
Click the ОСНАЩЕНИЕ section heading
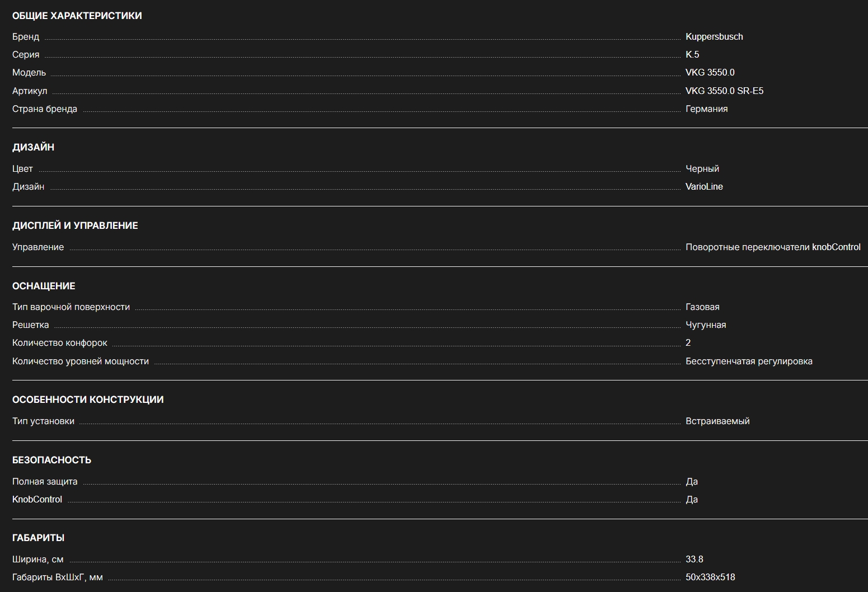coord(44,286)
